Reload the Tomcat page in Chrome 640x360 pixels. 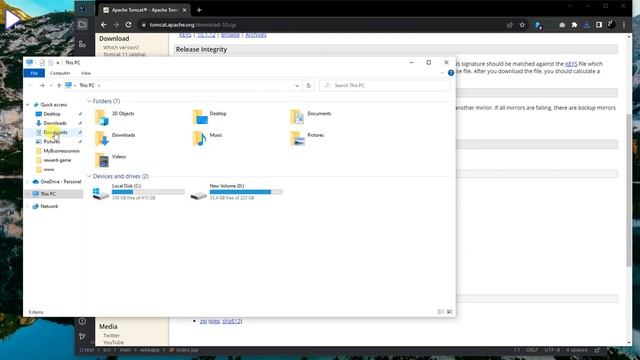pos(128,25)
